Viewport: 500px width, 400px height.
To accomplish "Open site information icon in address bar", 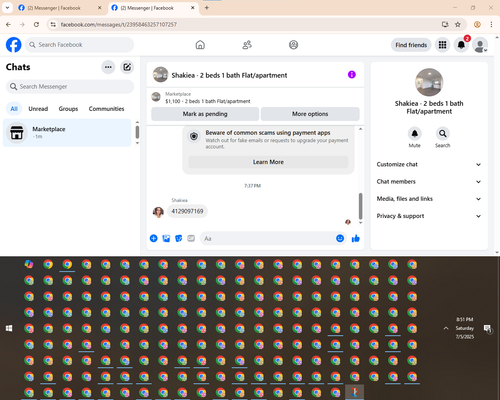I will (53, 24).
